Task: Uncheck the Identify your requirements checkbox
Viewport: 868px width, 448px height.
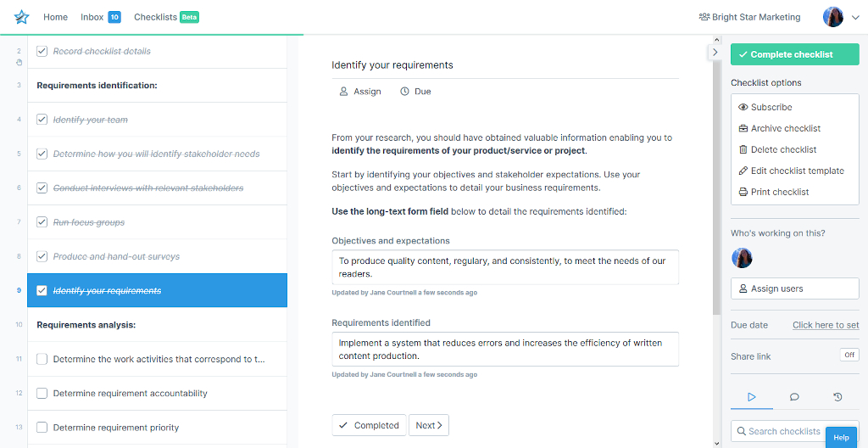Action: point(42,290)
